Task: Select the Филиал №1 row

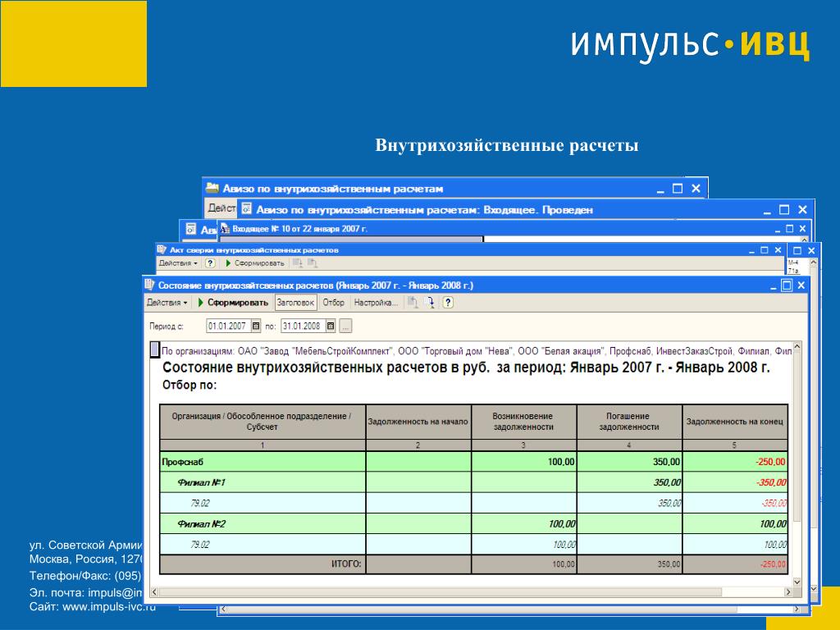Action: pos(473,482)
